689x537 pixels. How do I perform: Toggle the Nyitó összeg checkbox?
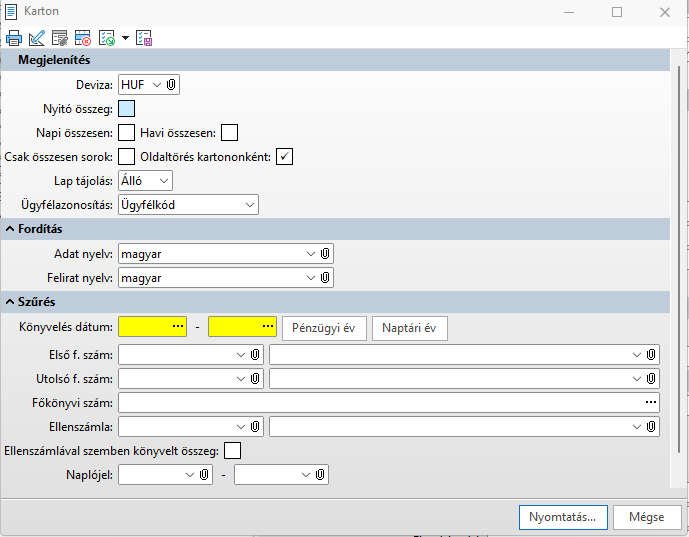tap(127, 109)
